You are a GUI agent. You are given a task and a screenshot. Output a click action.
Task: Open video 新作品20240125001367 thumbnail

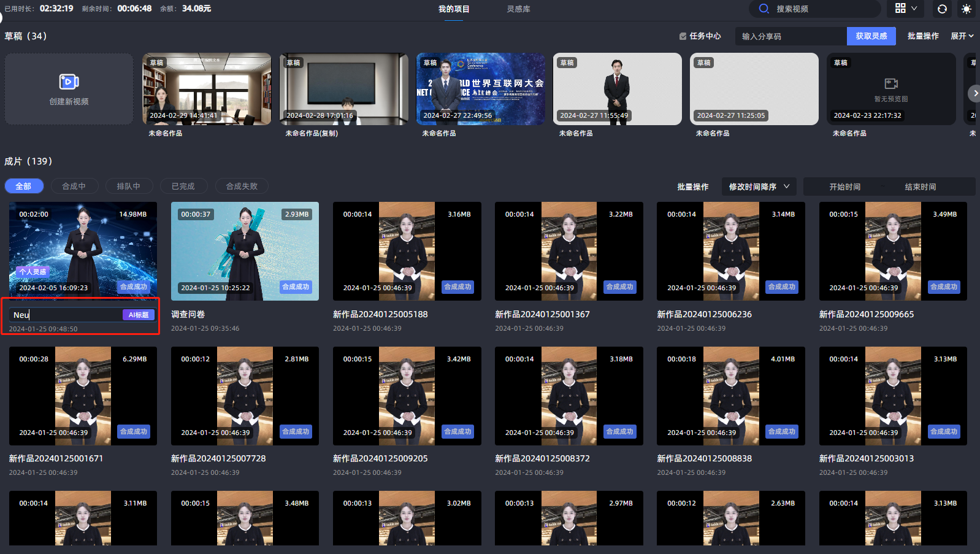point(569,251)
